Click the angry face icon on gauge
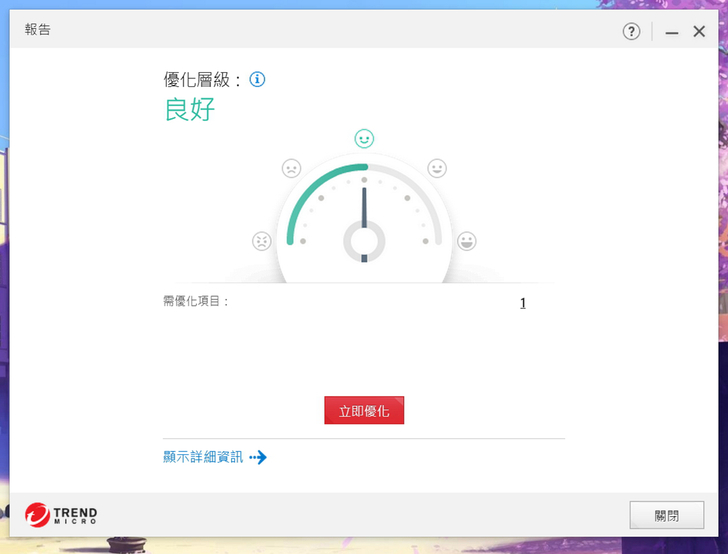This screenshot has height=554, width=728. (262, 241)
